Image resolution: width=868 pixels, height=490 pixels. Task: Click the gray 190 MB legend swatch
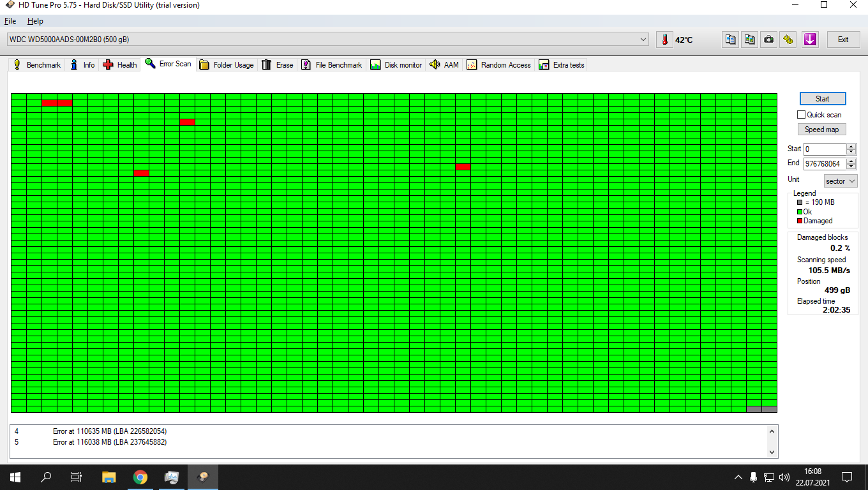[800, 202]
